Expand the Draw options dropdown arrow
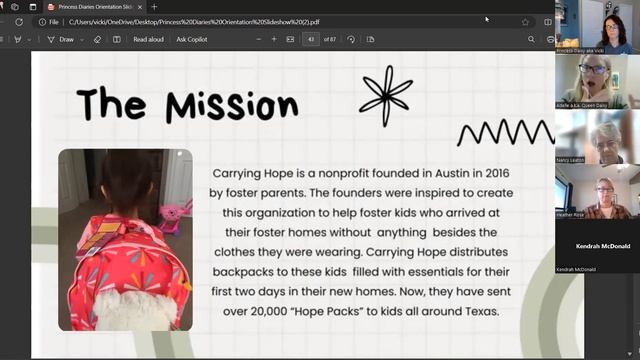Screen dimensions: 640x360 (x=82, y=40)
